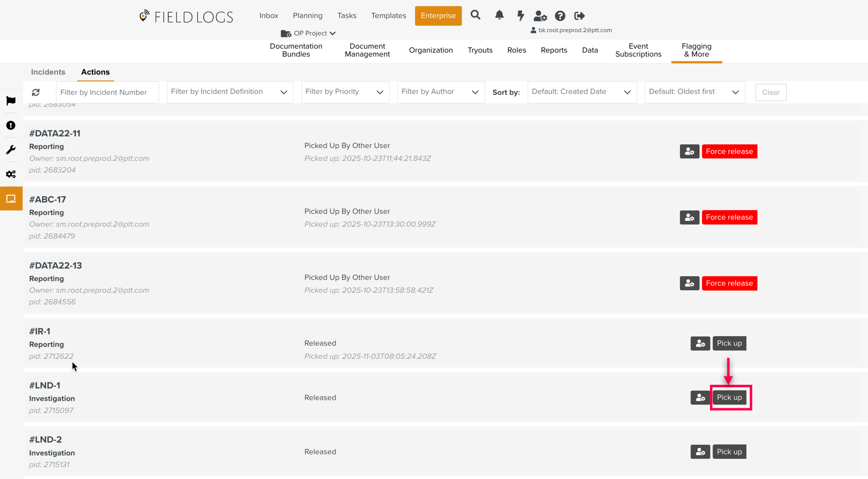Click the Filter by Incident Number field
The height and width of the screenshot is (479, 868).
click(x=107, y=92)
